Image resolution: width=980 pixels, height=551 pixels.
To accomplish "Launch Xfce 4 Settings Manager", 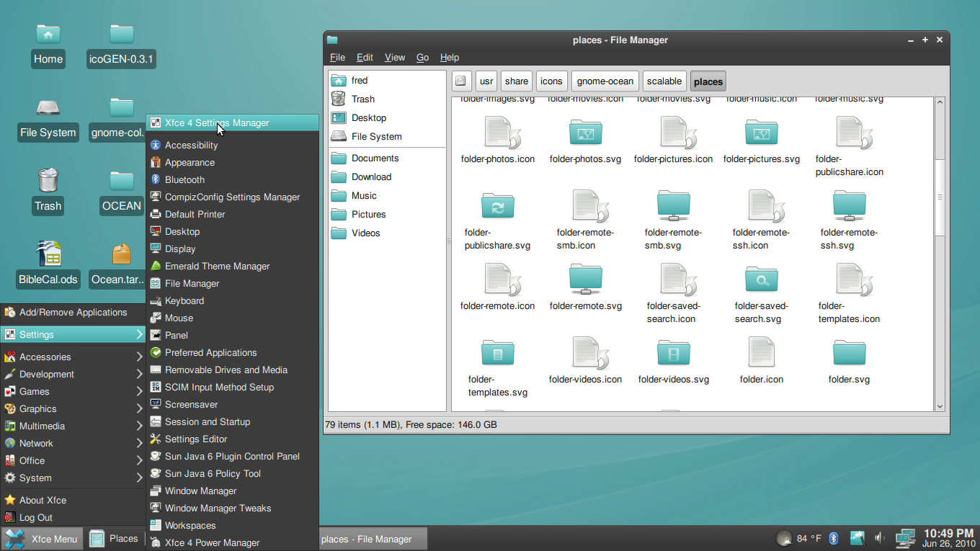I will (x=232, y=122).
